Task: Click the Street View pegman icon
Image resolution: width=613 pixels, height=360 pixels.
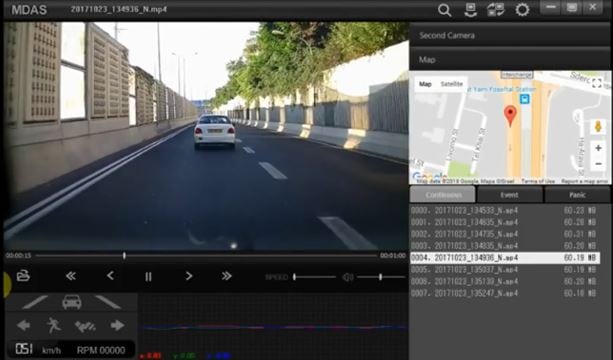Action: [x=598, y=127]
